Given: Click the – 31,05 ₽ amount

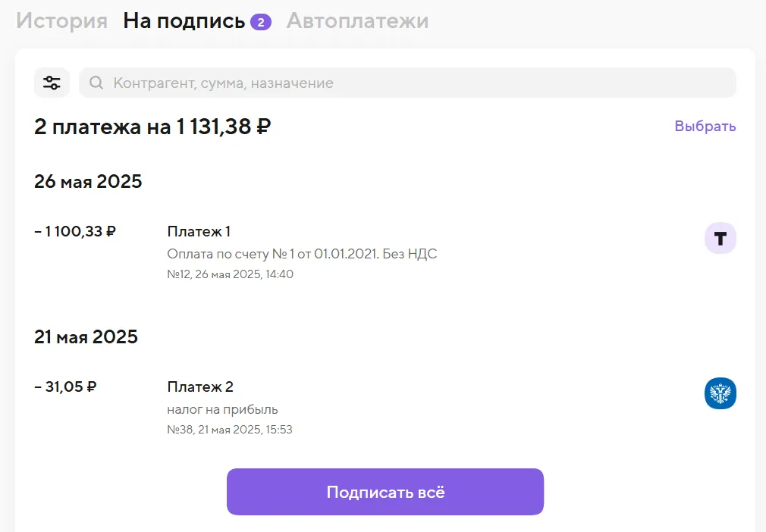Looking at the screenshot, I should pos(65,386).
